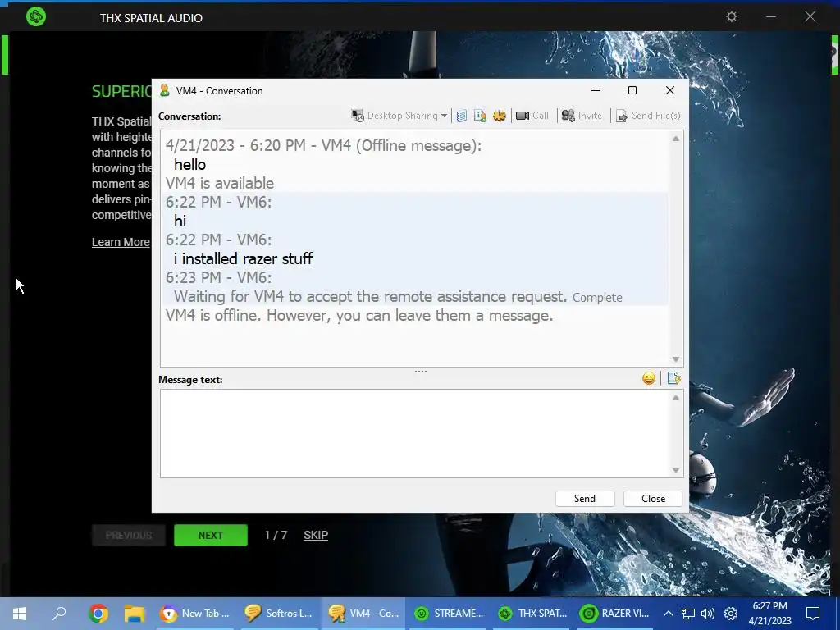Switch to THX SPAT taskbar item
This screenshot has height=630, width=840.
[x=533, y=614]
